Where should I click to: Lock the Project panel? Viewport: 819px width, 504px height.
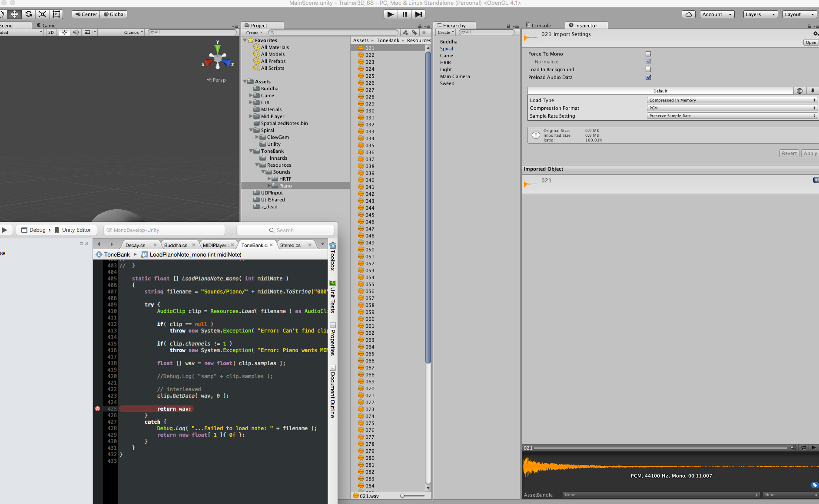pyautogui.click(x=420, y=26)
